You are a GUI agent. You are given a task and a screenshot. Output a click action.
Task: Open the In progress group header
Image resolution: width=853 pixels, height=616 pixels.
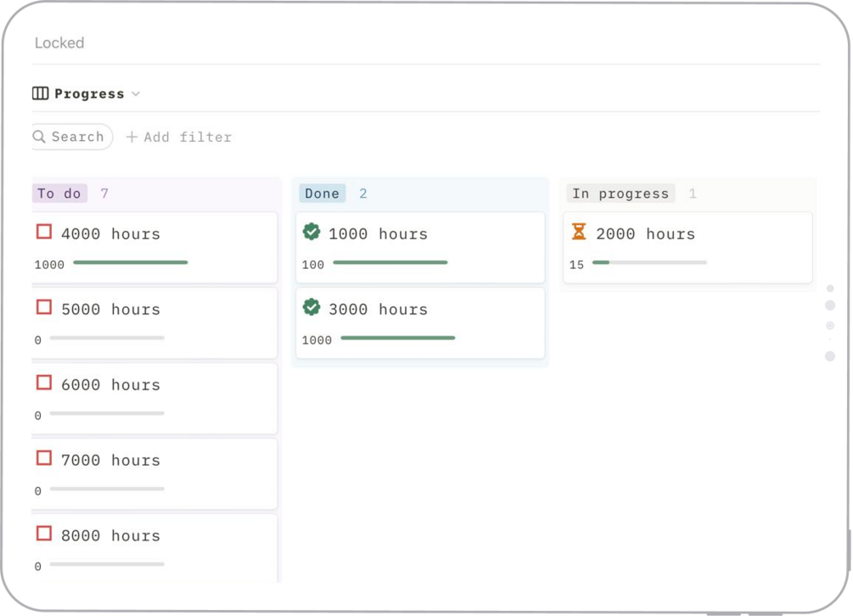point(620,193)
